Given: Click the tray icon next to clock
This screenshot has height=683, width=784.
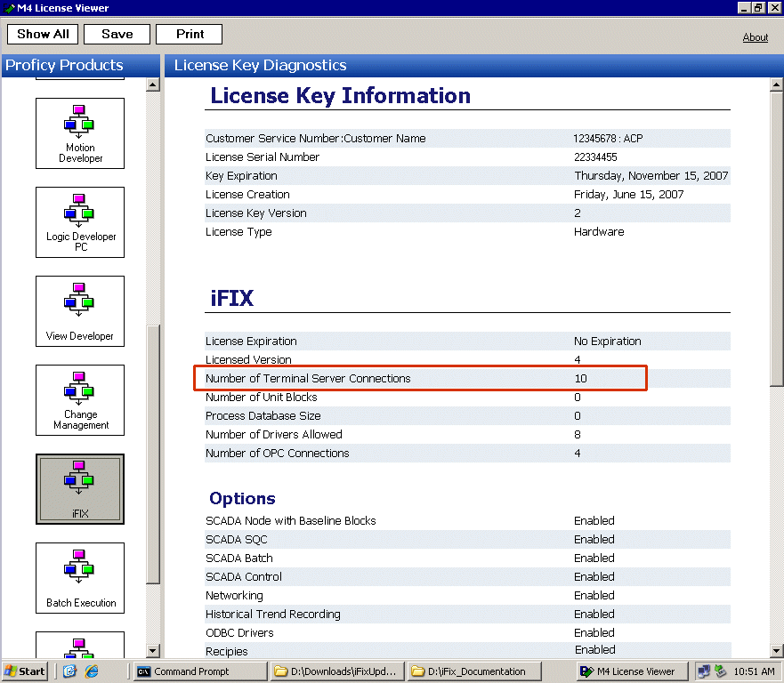Looking at the screenshot, I should pos(720,671).
